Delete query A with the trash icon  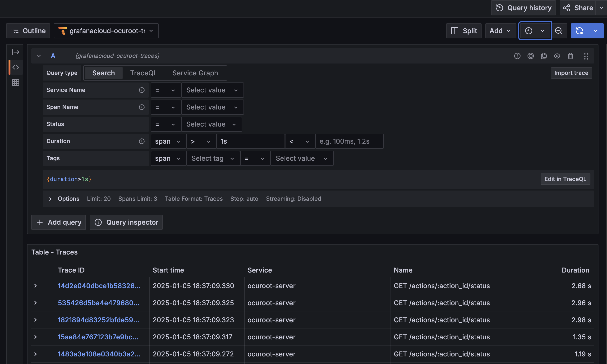[x=570, y=56]
